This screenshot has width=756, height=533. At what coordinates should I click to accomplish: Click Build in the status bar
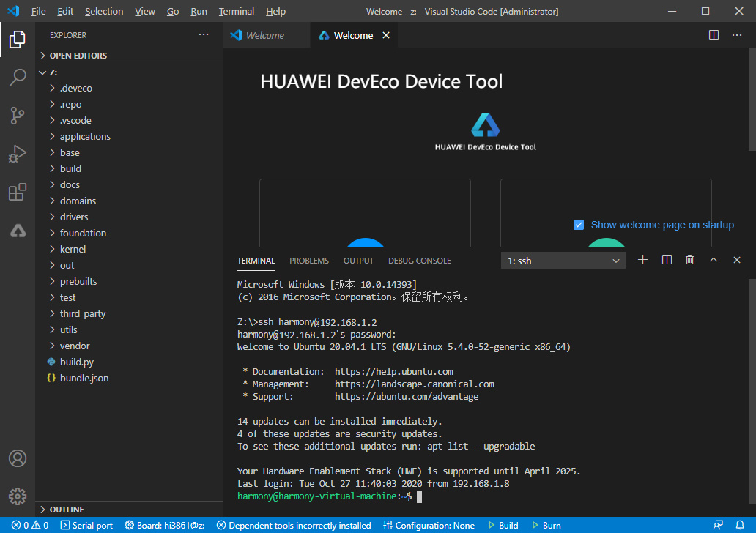click(x=503, y=526)
